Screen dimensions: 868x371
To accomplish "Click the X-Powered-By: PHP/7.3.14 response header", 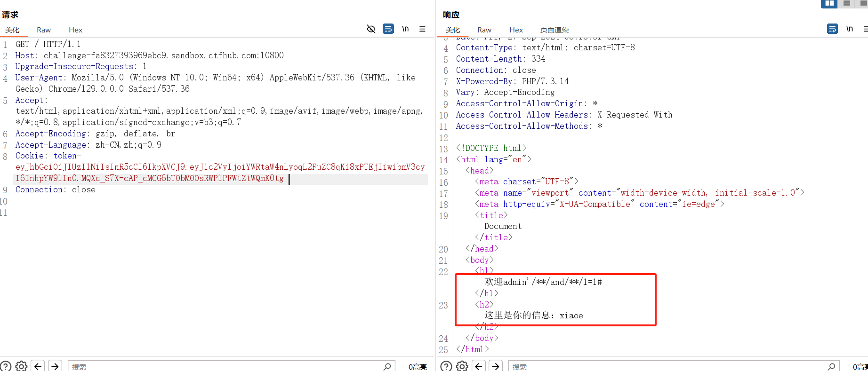I will point(513,81).
